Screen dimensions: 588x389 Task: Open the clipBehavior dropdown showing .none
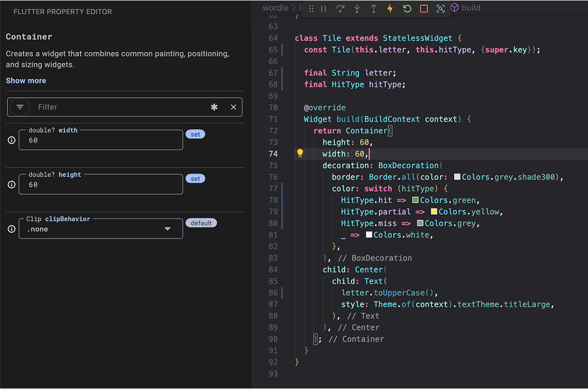click(x=100, y=229)
